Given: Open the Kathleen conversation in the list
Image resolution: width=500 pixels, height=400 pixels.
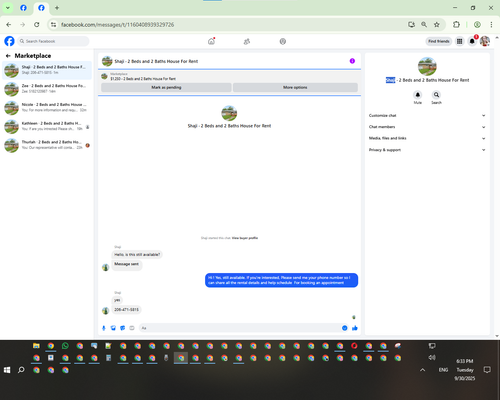Looking at the screenshot, I should coord(47,126).
